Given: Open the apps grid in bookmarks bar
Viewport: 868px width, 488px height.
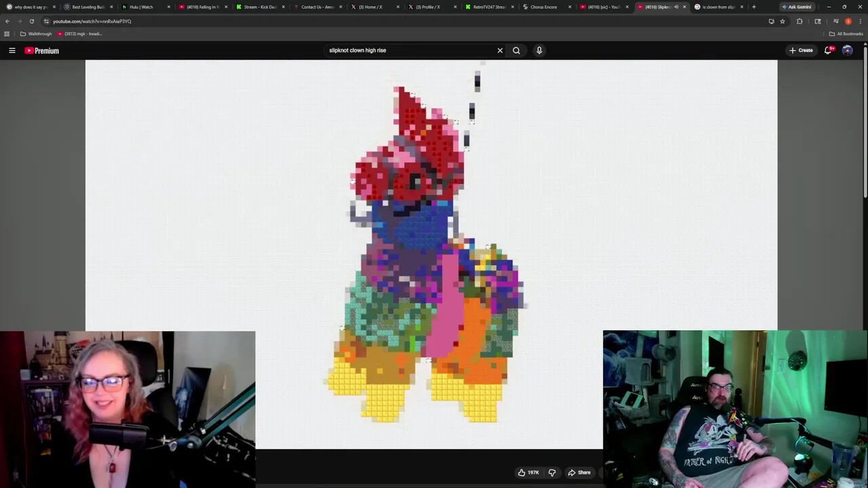Looking at the screenshot, I should pyautogui.click(x=7, y=34).
